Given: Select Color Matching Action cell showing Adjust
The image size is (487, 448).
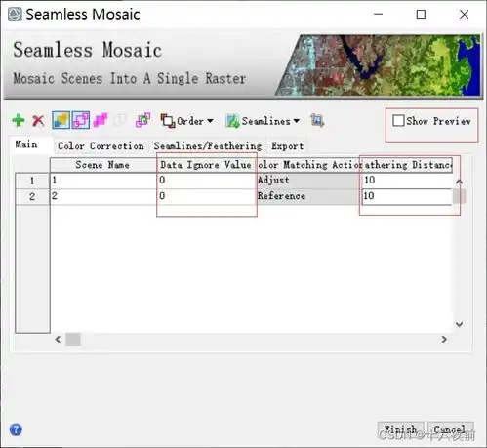Looking at the screenshot, I should pos(308,180).
